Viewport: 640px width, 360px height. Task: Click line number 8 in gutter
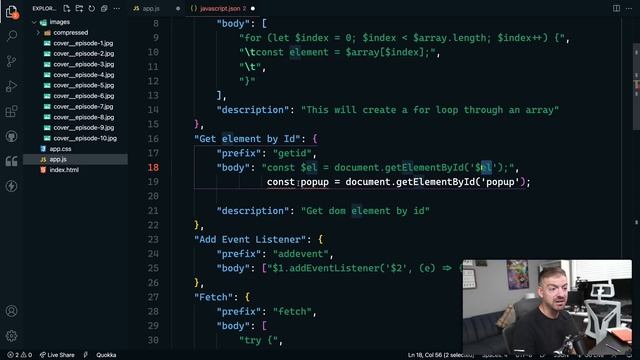coord(156,24)
